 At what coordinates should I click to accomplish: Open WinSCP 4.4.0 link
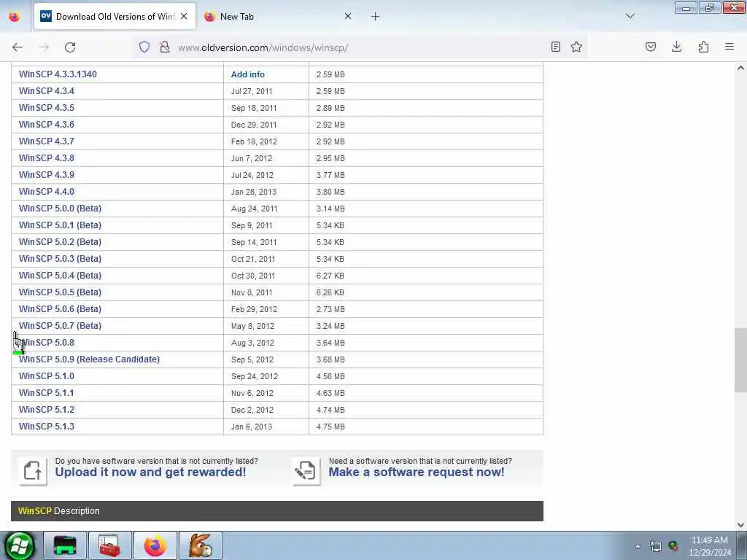pos(46,192)
